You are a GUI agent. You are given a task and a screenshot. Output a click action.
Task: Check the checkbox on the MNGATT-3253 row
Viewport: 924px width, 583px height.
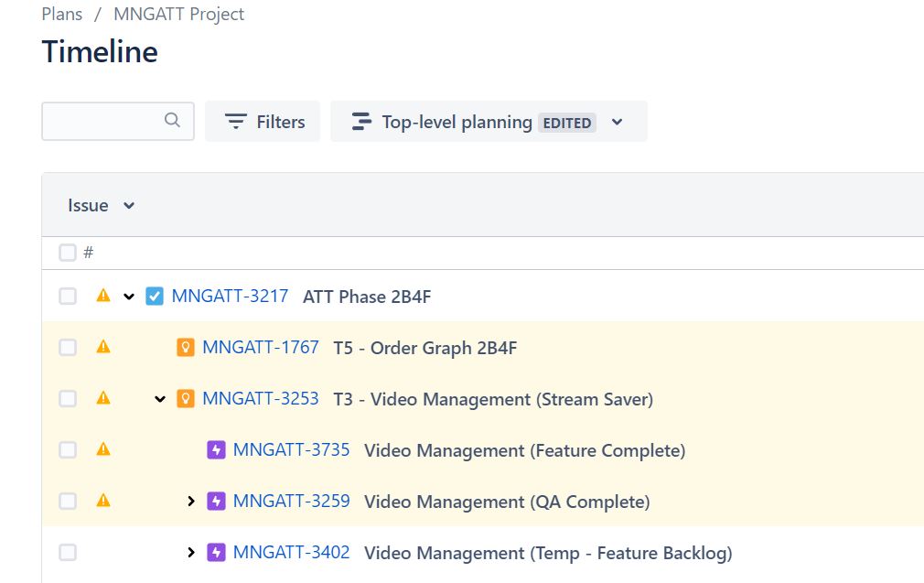point(68,399)
